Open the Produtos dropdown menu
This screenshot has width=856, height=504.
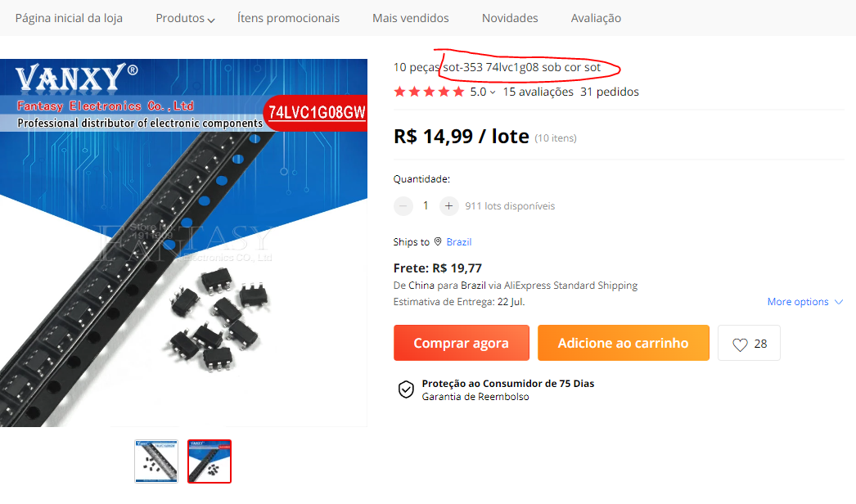click(186, 19)
